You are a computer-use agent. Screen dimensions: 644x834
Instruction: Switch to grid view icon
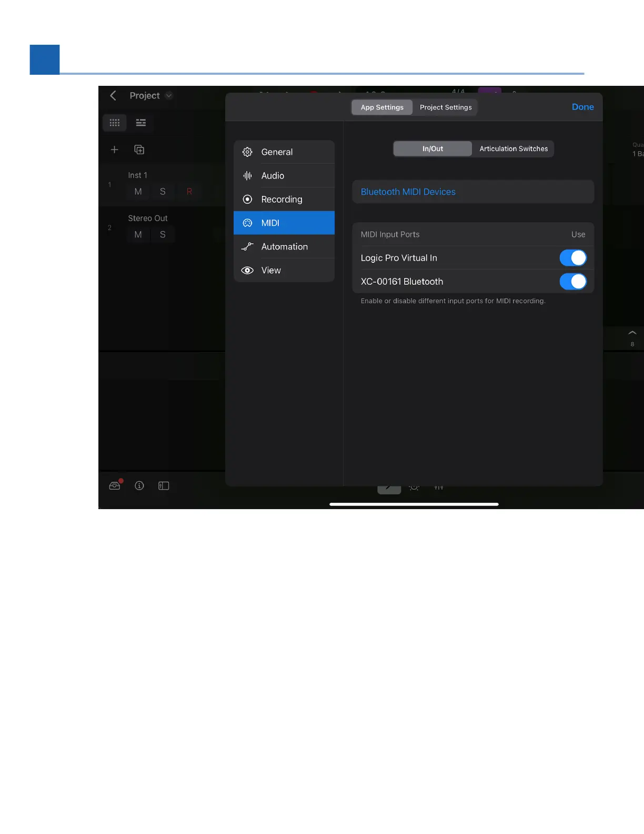coord(115,123)
